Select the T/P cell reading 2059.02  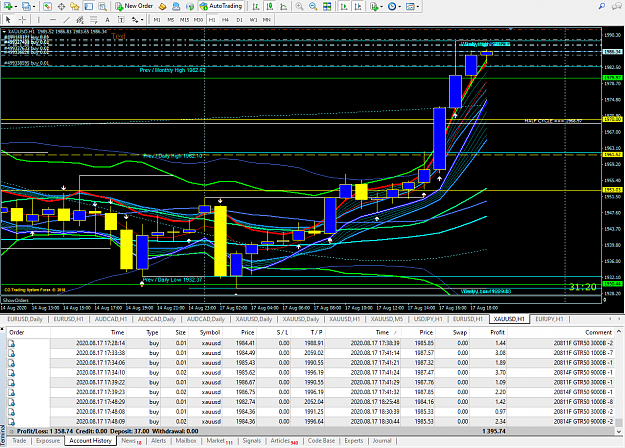[x=315, y=353]
